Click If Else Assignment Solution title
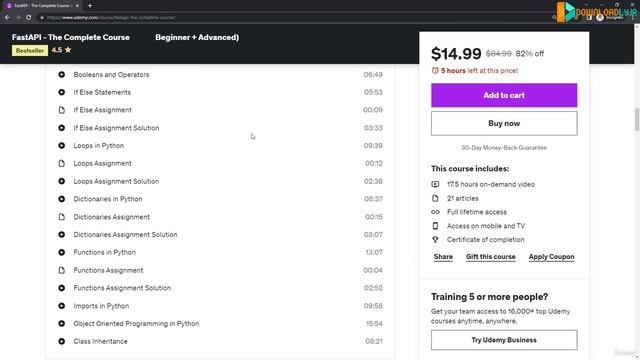The image size is (640, 360). point(116,128)
